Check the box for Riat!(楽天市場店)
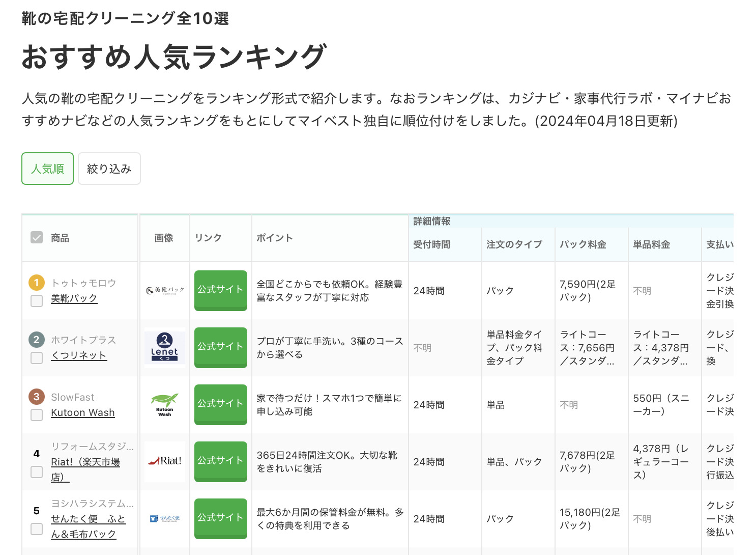This screenshot has height=555, width=756. click(x=37, y=472)
